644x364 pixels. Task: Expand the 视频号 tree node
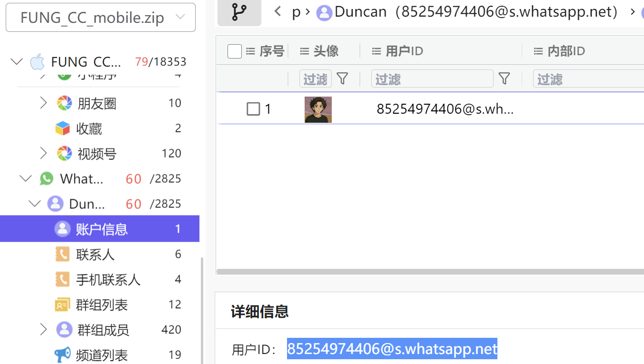coord(43,153)
